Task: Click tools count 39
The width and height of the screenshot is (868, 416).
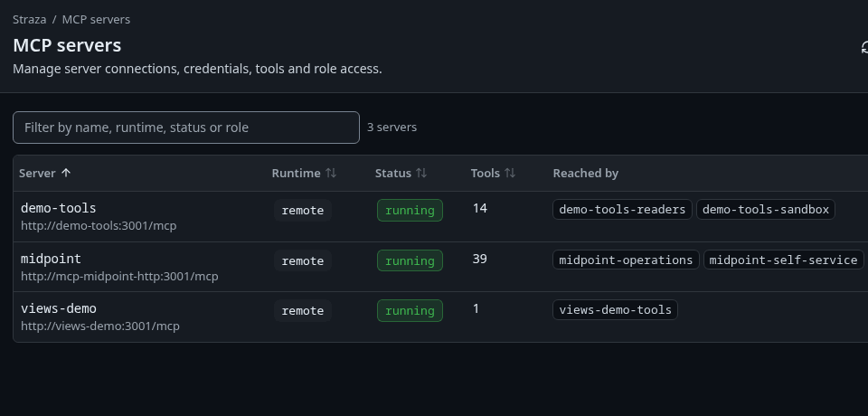Action: tap(480, 259)
